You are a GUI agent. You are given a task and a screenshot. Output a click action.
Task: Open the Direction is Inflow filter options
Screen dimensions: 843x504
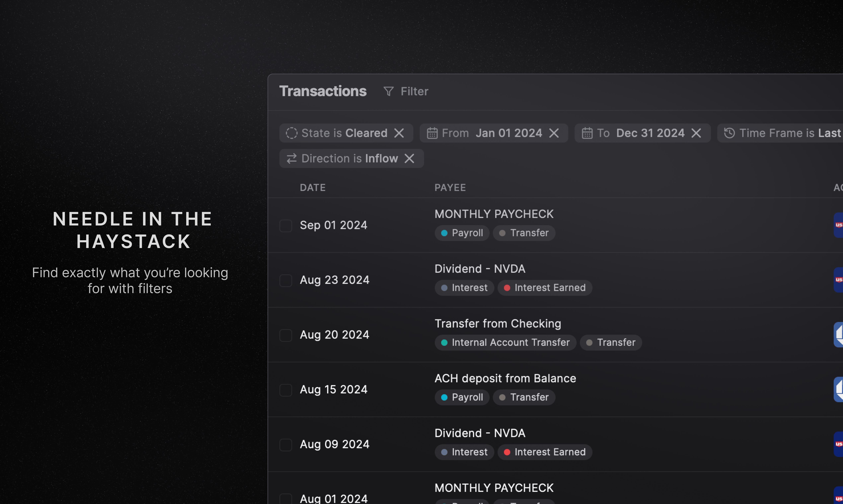(x=349, y=158)
